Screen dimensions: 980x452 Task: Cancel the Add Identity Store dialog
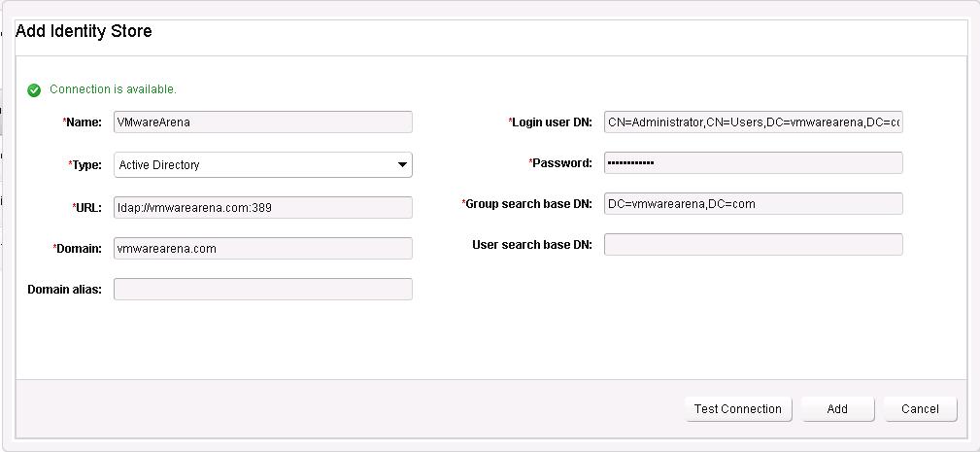pyautogui.click(x=920, y=409)
